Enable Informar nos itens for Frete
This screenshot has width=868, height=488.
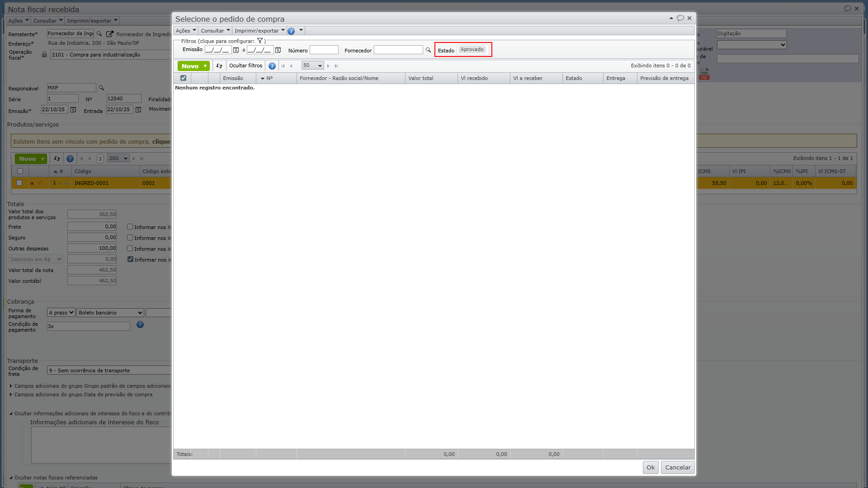(x=130, y=227)
